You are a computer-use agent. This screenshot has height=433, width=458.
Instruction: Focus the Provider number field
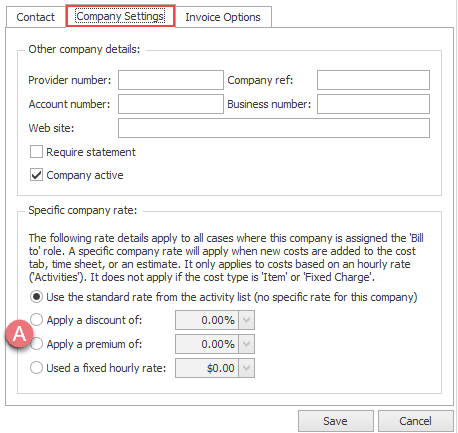click(x=171, y=80)
